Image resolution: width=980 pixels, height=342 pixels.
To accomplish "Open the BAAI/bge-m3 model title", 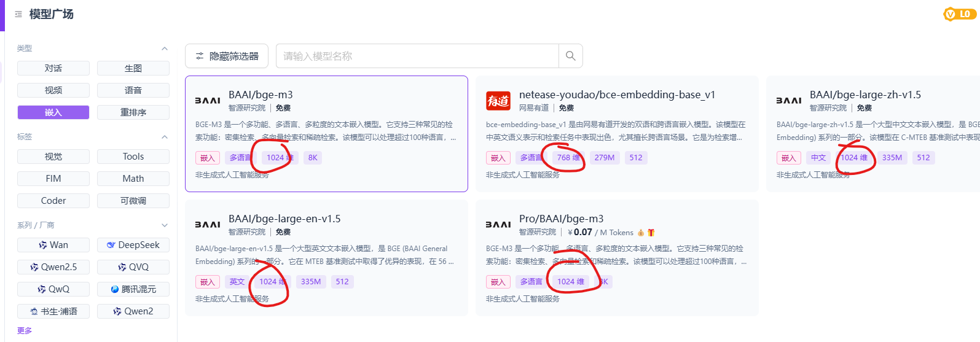I will [261, 95].
